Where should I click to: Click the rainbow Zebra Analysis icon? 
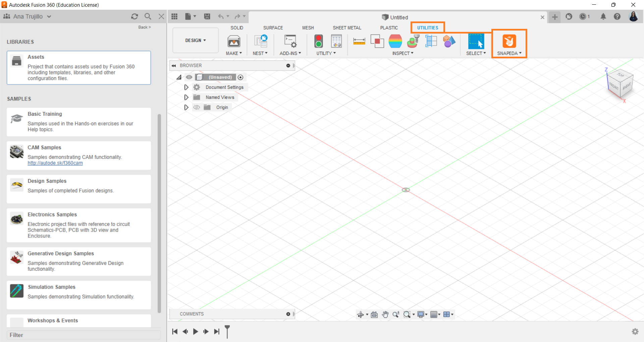pyautogui.click(x=395, y=41)
